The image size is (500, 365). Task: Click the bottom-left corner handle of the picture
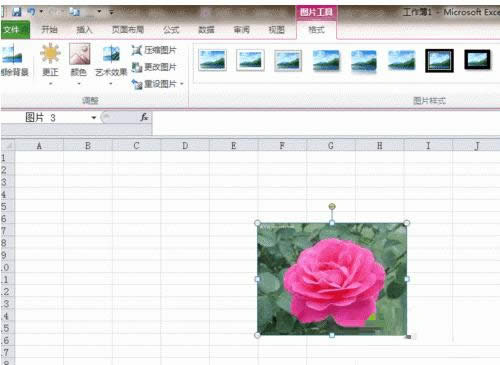[257, 335]
